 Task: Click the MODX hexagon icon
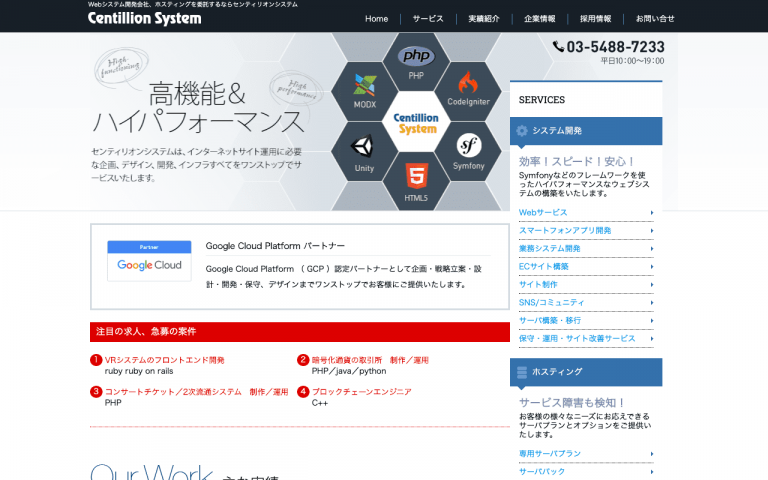tap(365, 92)
